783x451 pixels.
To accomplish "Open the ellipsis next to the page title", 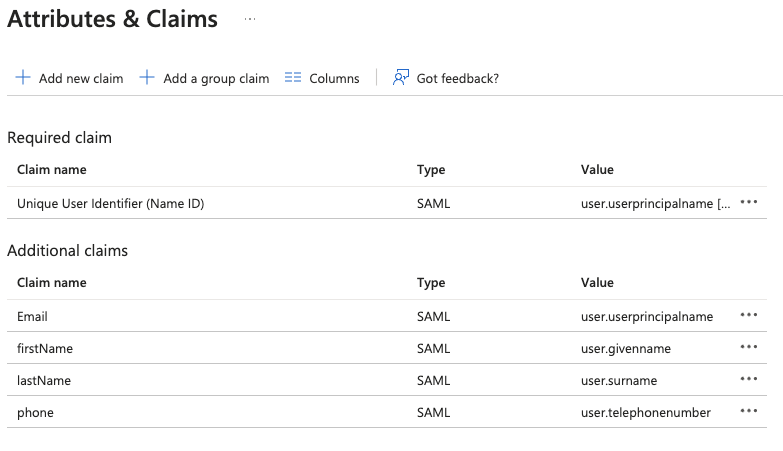I will tap(249, 19).
